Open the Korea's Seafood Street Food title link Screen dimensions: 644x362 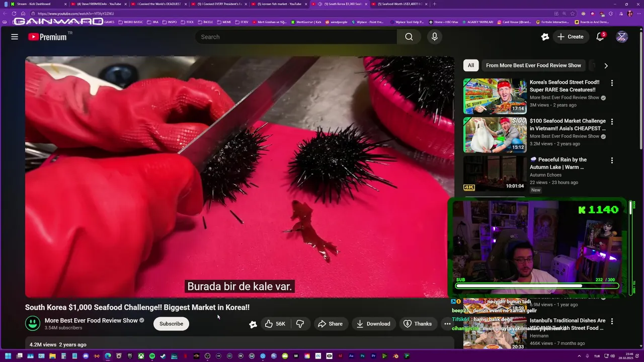point(565,85)
